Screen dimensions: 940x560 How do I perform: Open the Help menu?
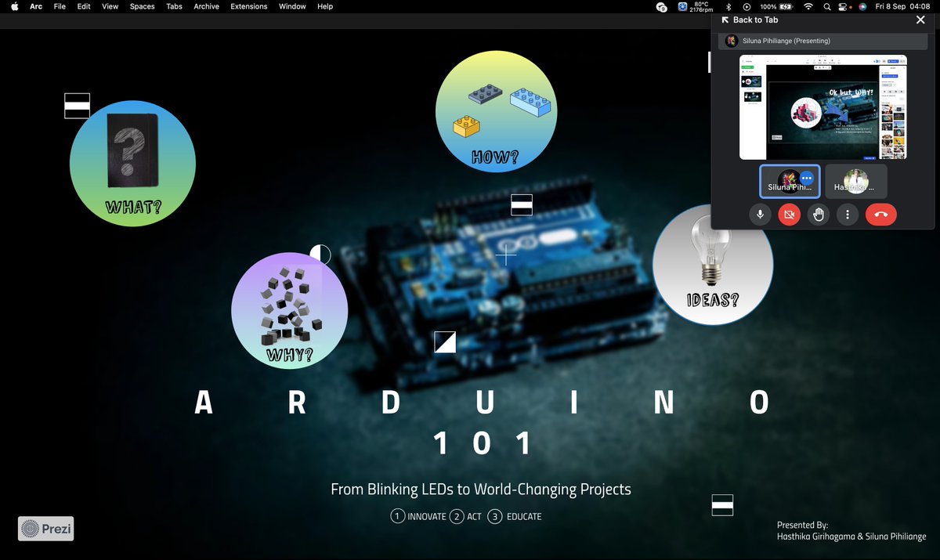[325, 6]
